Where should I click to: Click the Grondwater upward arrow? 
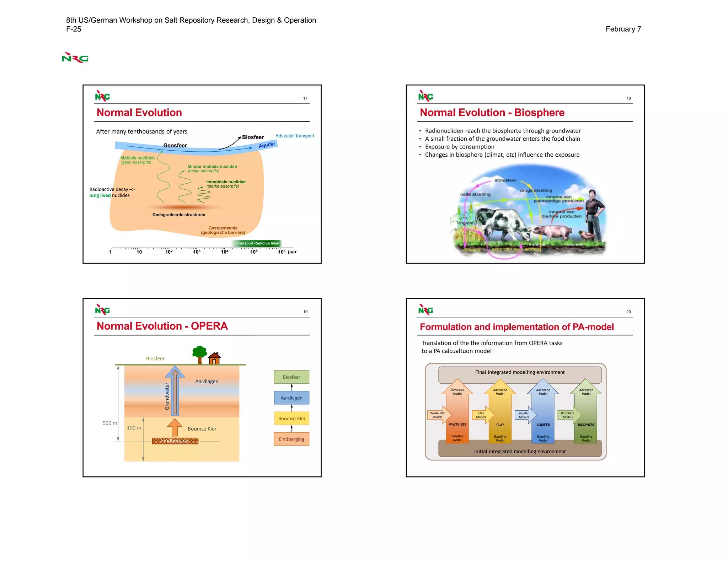coord(175,391)
